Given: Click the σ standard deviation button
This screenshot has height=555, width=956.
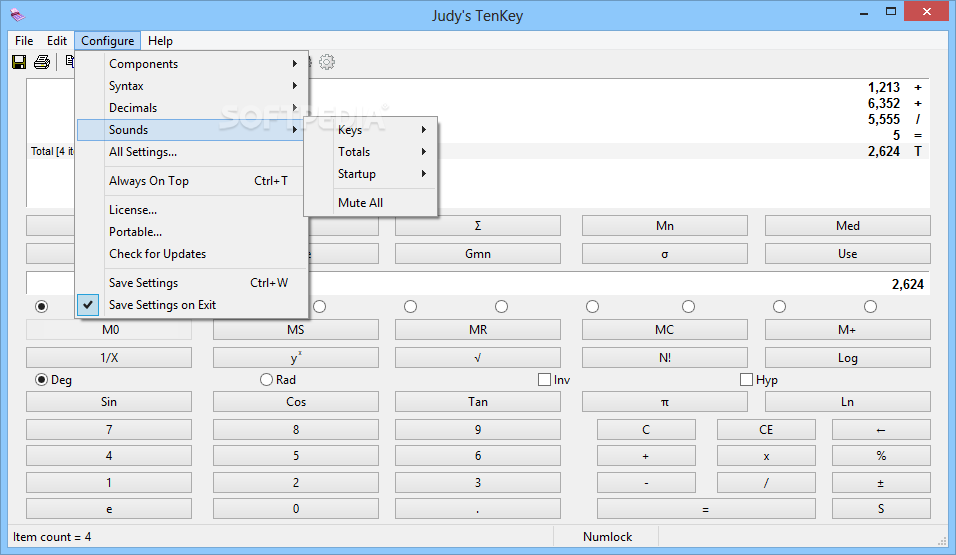Looking at the screenshot, I should coord(665,254).
